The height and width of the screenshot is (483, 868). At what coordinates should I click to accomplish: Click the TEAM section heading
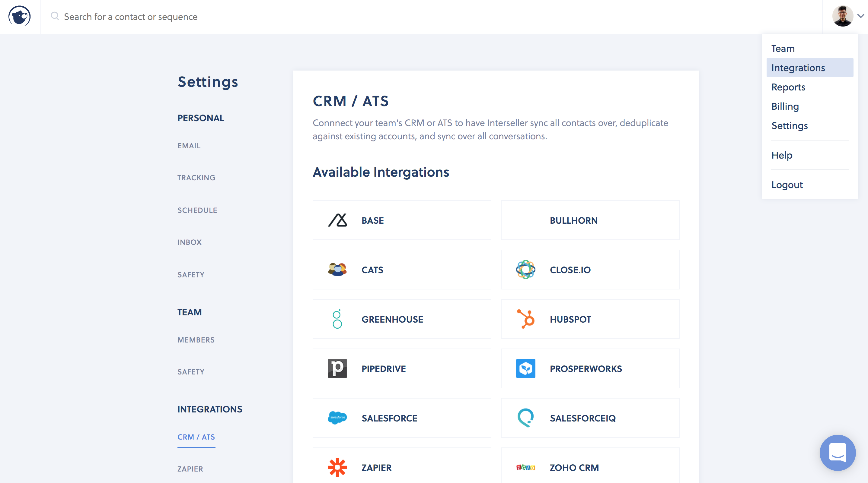click(x=190, y=312)
